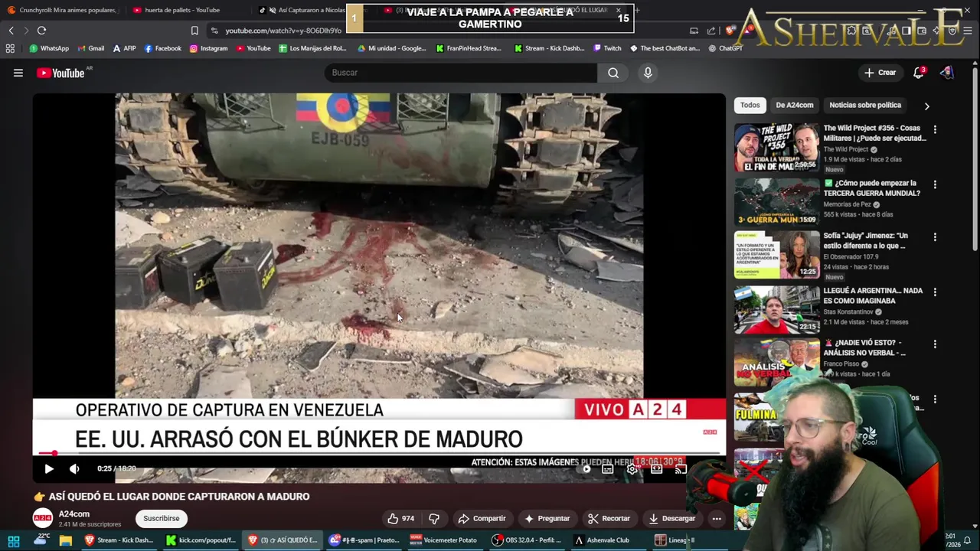Click into the Buscar search field
Viewport: 980px width, 551px height.
pyautogui.click(x=461, y=73)
